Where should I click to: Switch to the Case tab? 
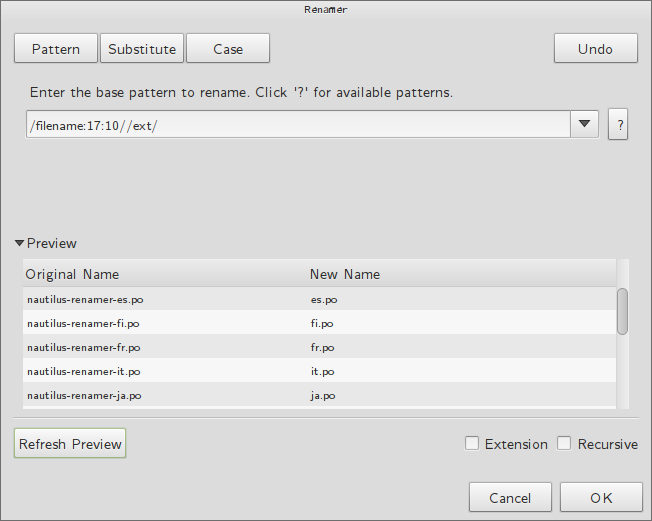tap(228, 49)
